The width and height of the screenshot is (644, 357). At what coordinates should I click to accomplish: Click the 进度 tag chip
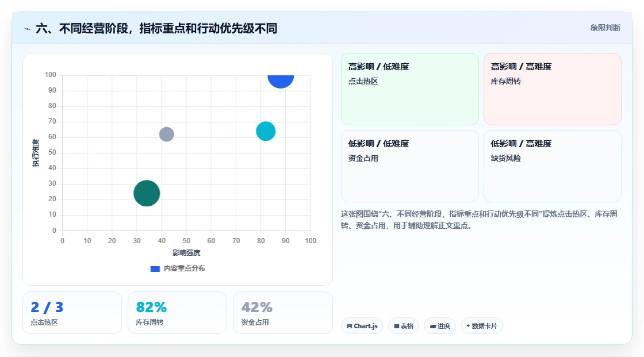click(440, 326)
